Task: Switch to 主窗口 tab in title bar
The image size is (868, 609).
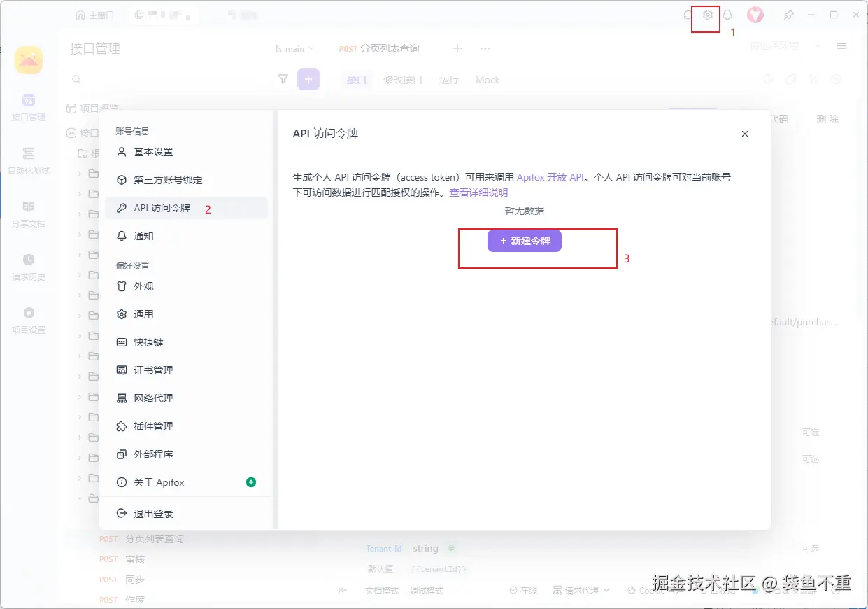Action: pos(94,15)
